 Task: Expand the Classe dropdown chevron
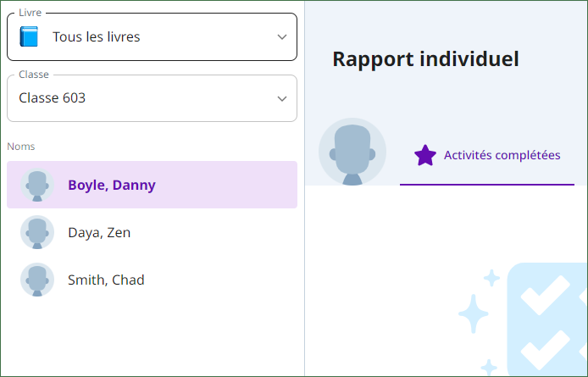pyautogui.click(x=282, y=98)
